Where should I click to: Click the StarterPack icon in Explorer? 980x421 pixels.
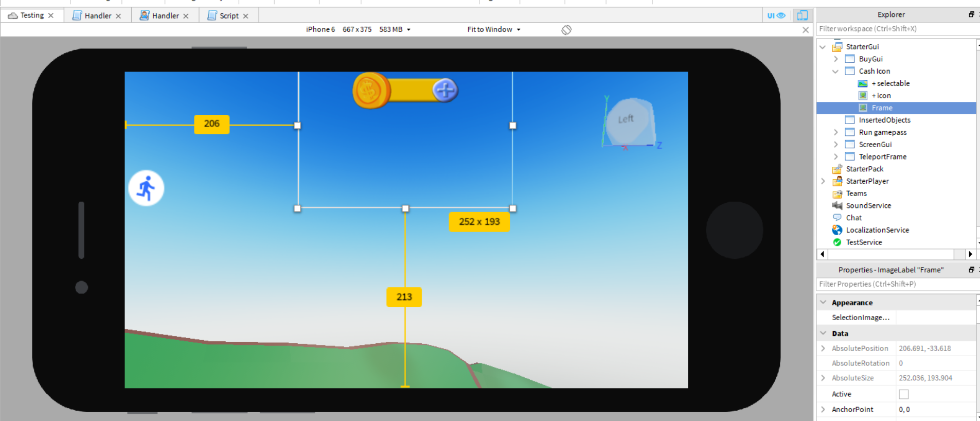[838, 169]
